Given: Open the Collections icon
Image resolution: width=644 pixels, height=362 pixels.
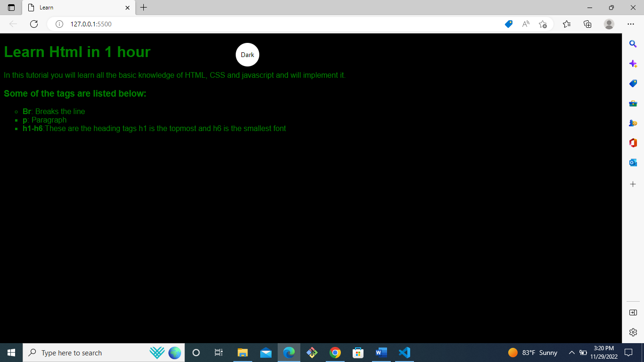Looking at the screenshot, I should coord(587,24).
